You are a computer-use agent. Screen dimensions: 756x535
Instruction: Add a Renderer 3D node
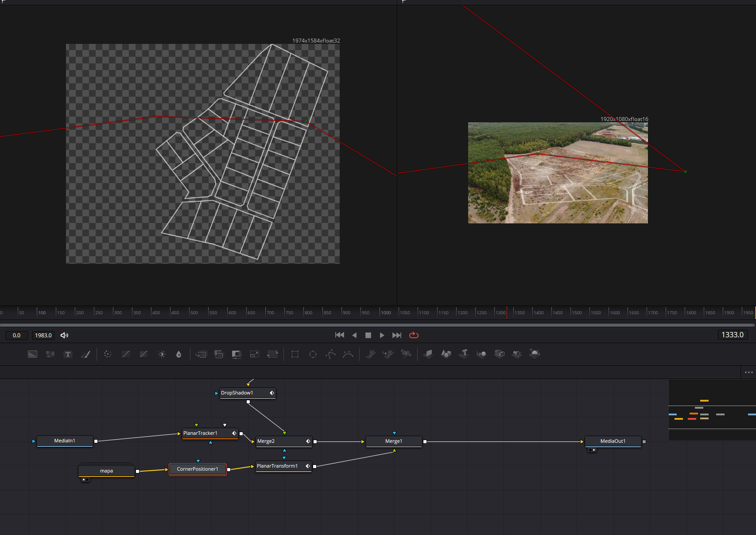coord(535,354)
